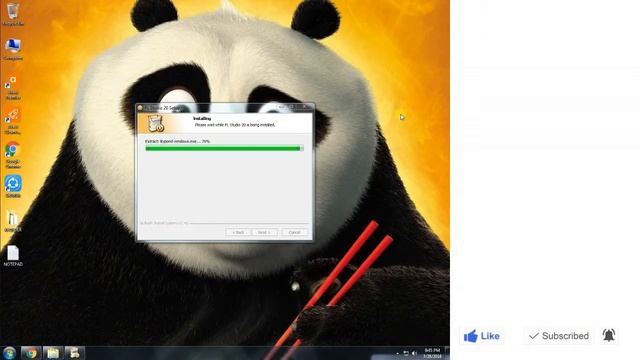Open the Recycle Bin desktop icon
This screenshot has height=360, width=640.
pos(13,14)
